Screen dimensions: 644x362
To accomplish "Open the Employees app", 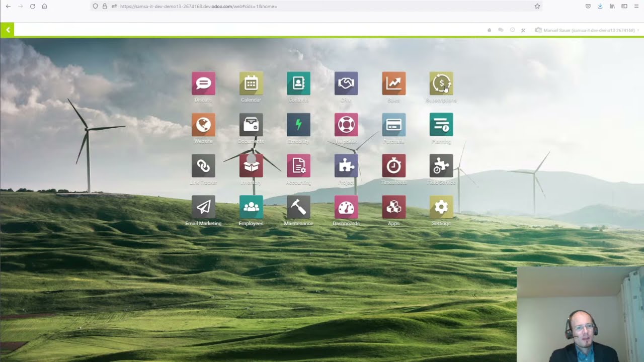I will tap(251, 207).
